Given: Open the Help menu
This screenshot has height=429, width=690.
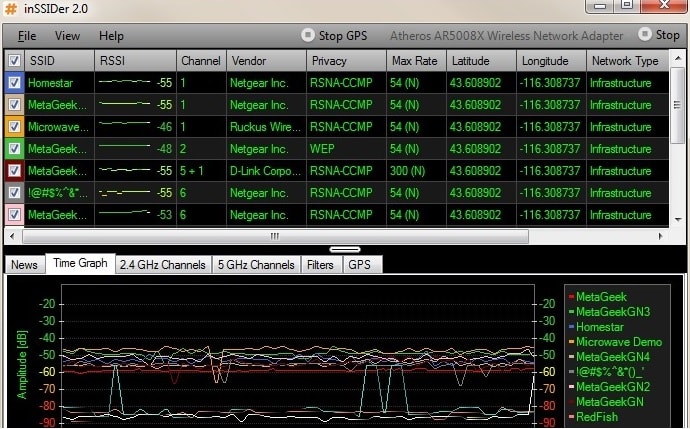Looking at the screenshot, I should [x=112, y=36].
